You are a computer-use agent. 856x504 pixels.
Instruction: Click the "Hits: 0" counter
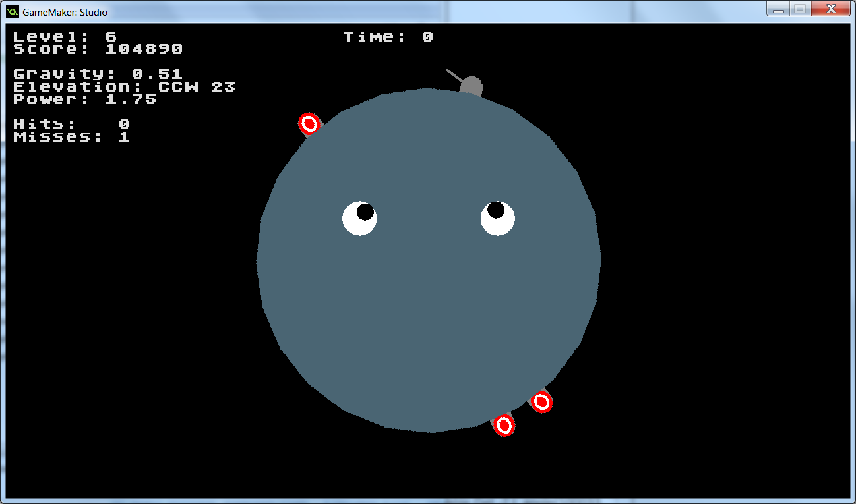pyautogui.click(x=71, y=125)
